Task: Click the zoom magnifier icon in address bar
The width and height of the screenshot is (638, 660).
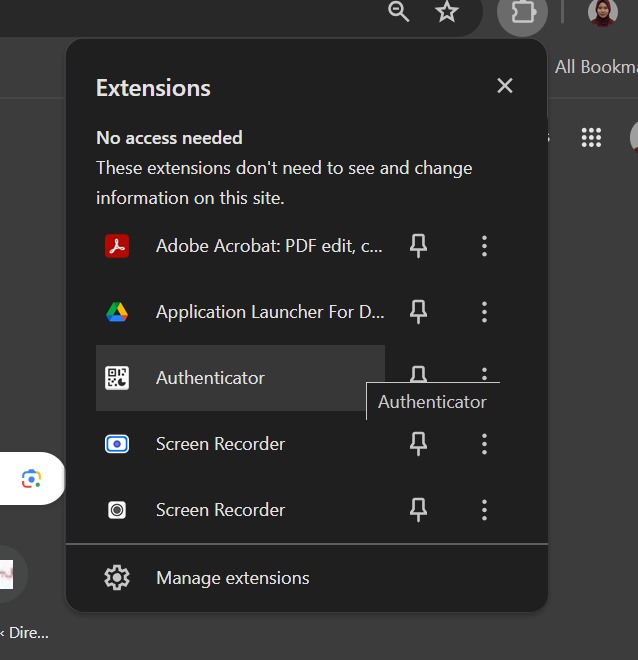Action: (x=399, y=12)
